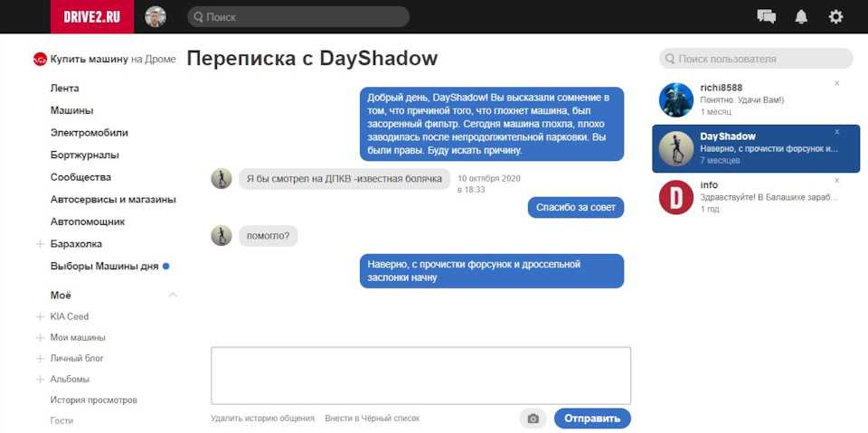Open Автосервисы и магазины menu item
Viewport: 868px width, 433px height.
click(113, 200)
